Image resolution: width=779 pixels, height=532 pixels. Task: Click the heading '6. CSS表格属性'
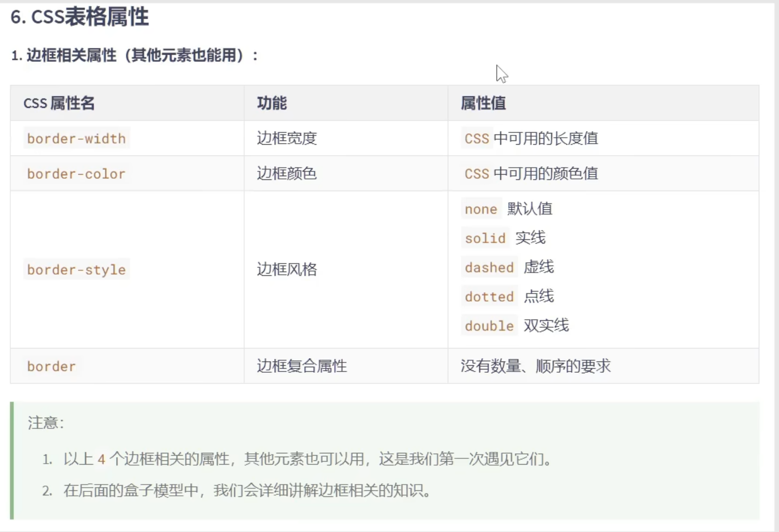click(x=80, y=17)
